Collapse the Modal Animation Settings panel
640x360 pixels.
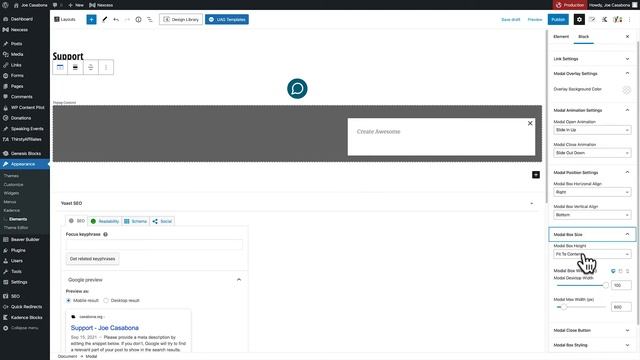(591, 110)
